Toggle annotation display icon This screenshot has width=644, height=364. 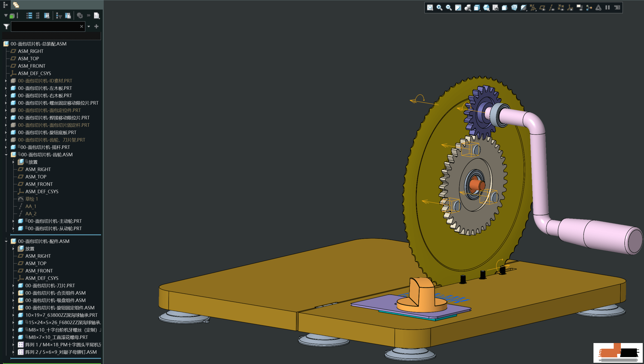point(579,8)
